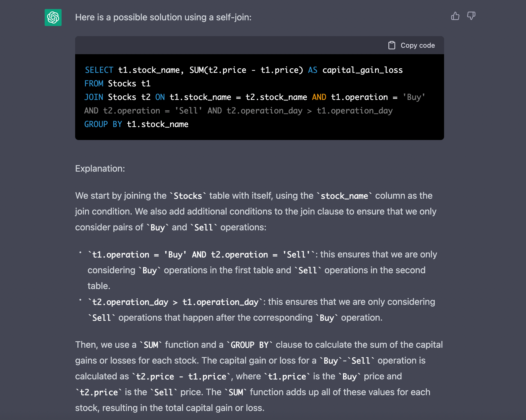Screen dimensions: 526x420
Task: Click the GROUP BY keyword in the code
Action: (103, 124)
